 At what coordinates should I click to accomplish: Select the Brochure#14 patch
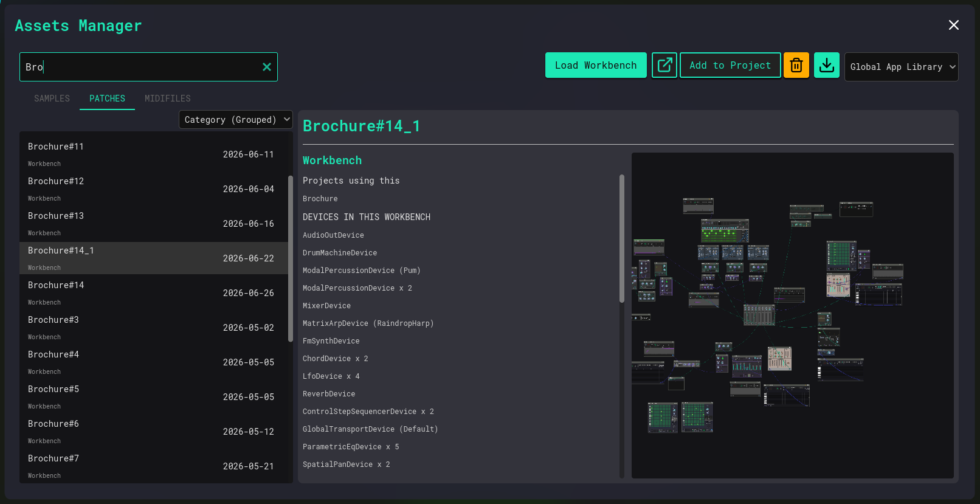coord(154,294)
